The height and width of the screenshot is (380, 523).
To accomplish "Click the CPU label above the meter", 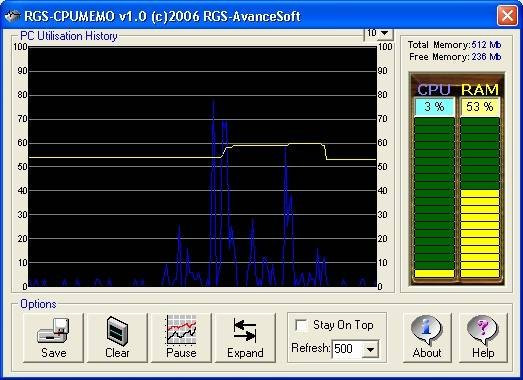I will (434, 89).
